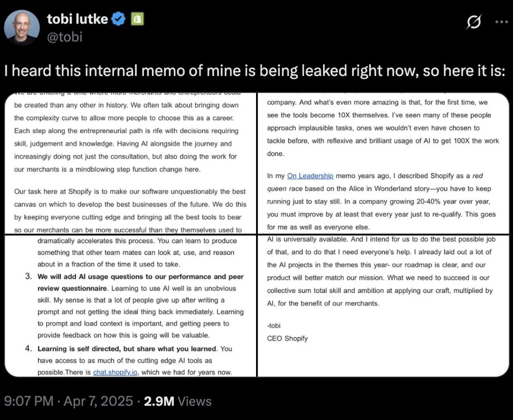513x420 pixels.
Task: Open the top-right memo image
Action: (x=383, y=163)
